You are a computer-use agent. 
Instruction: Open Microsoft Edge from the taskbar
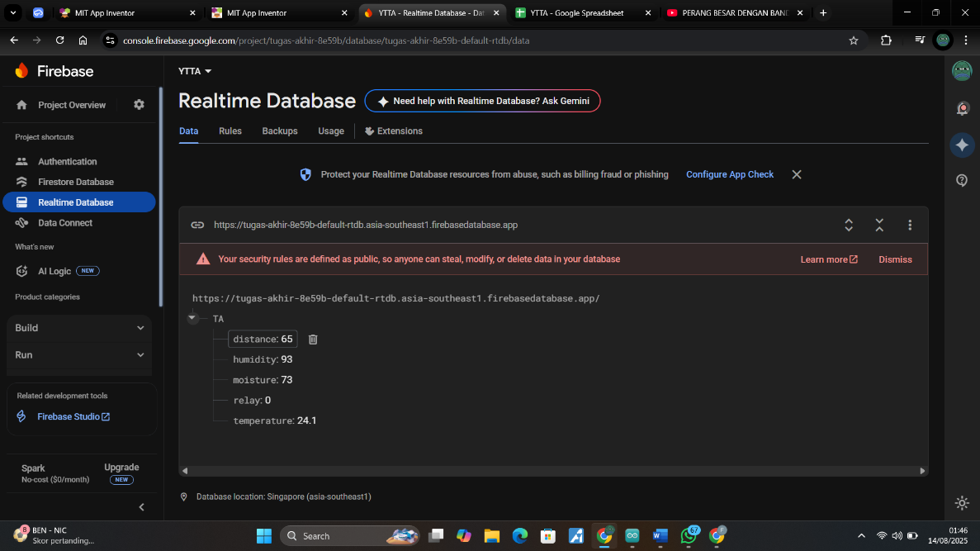(x=520, y=536)
